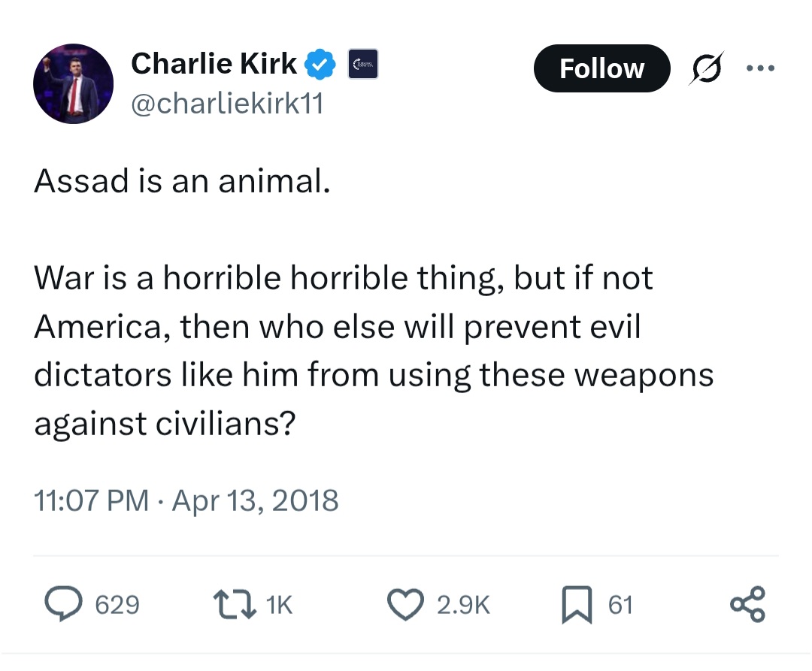
Task: Open the @charliekirk11 handle link
Action: (227, 104)
